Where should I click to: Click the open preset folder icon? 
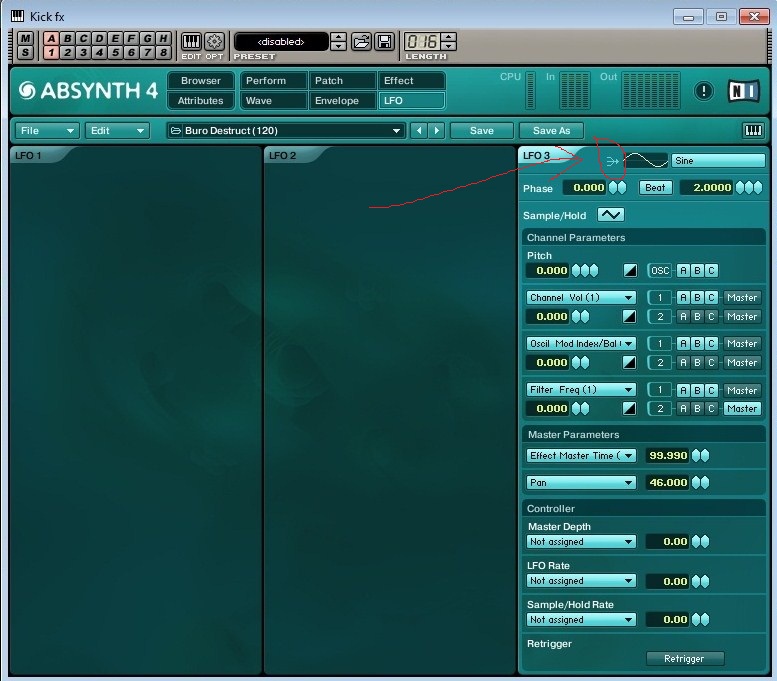361,42
